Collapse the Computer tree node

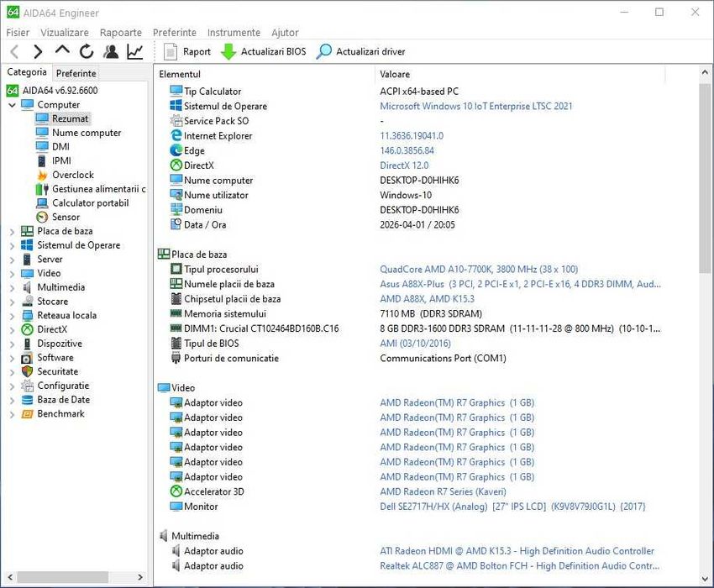pos(13,105)
